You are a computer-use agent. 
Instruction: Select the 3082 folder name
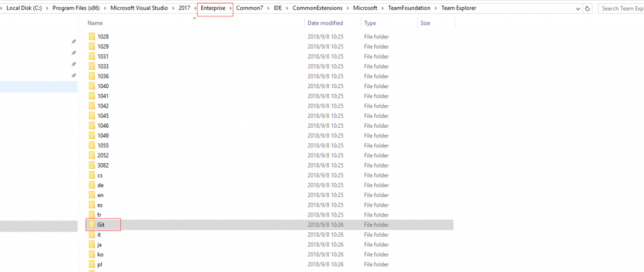pyautogui.click(x=103, y=165)
